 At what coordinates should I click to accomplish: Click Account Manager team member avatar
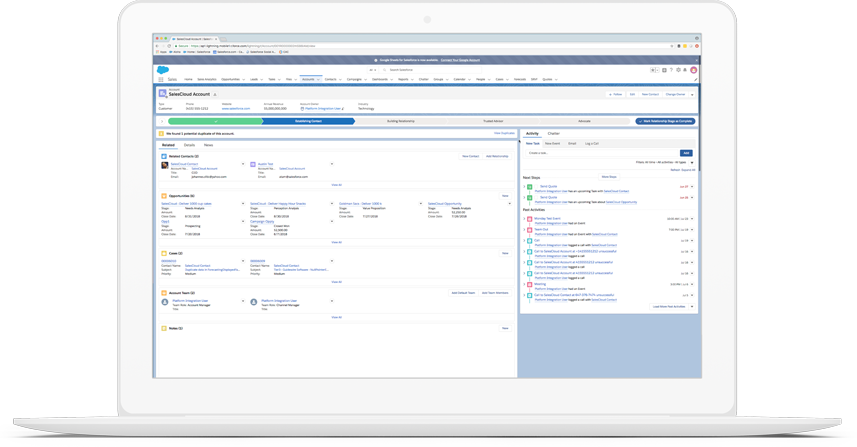[165, 302]
